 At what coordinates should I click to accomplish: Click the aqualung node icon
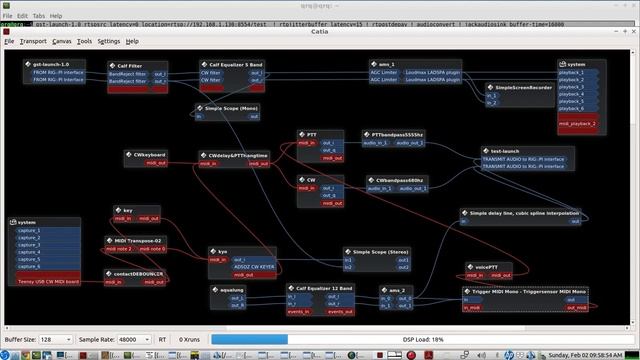coord(215,289)
